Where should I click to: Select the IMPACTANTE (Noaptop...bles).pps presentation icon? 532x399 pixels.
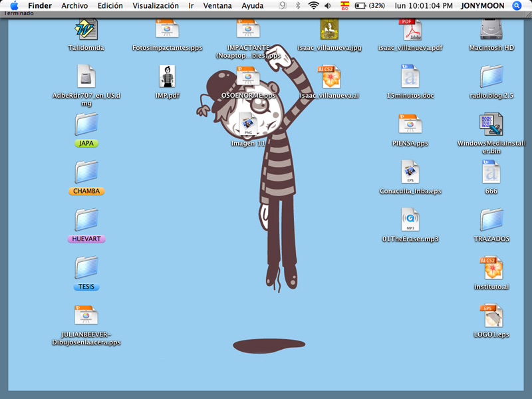[x=248, y=29]
